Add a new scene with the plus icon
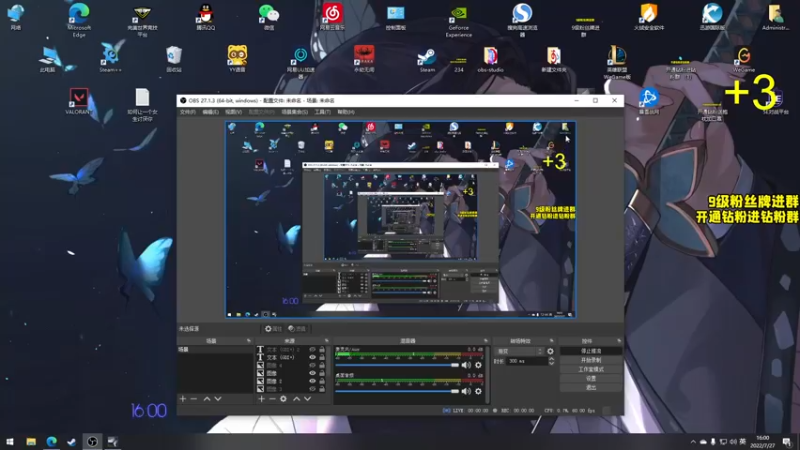The width and height of the screenshot is (800, 450). pos(183,398)
